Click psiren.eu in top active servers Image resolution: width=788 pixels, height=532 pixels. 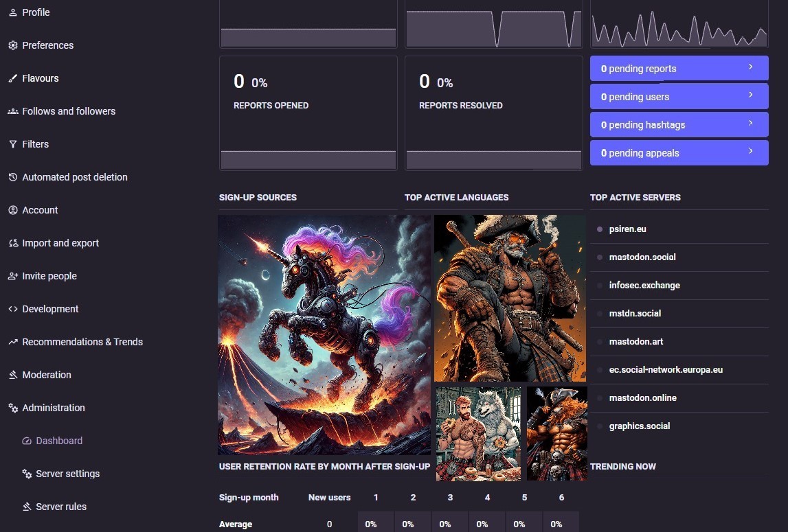628,229
